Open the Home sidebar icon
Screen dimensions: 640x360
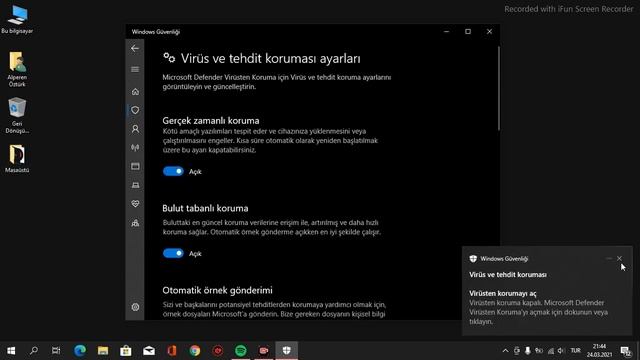135,91
